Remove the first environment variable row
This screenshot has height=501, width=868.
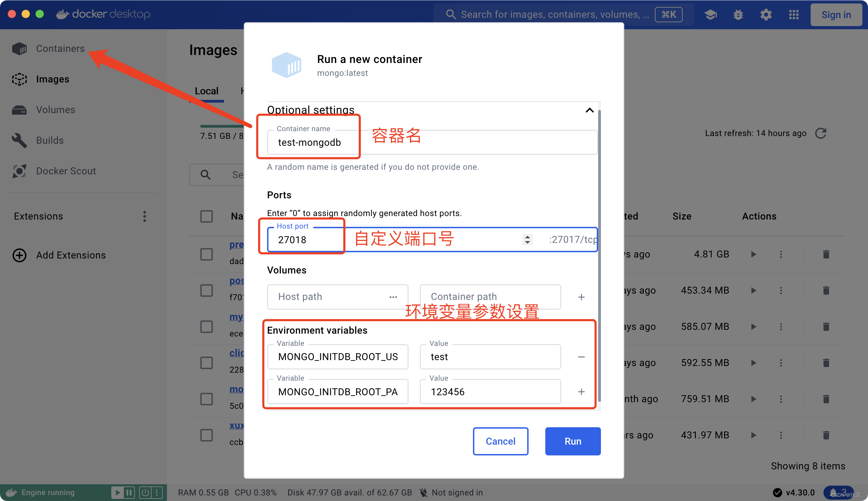point(581,357)
